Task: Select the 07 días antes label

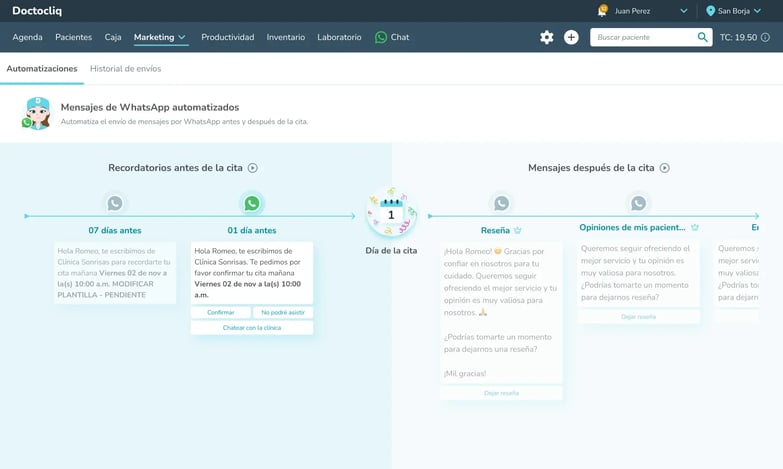Action: click(x=115, y=230)
